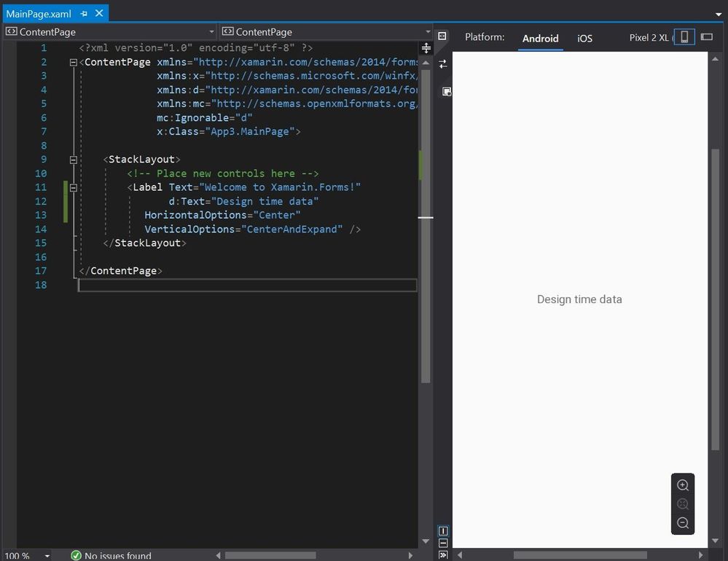Switch preview to landscape orientation
Viewport: 728px width, 561px height.
706,37
